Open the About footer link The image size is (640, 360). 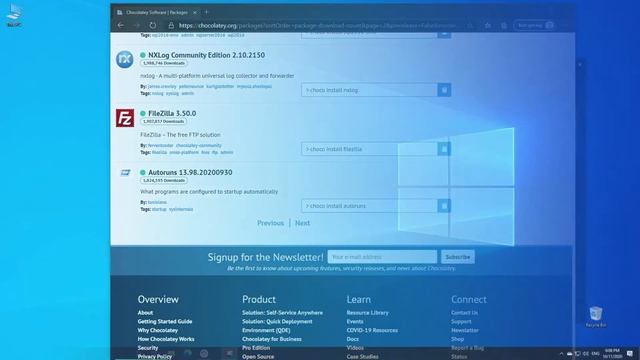pyautogui.click(x=145, y=313)
